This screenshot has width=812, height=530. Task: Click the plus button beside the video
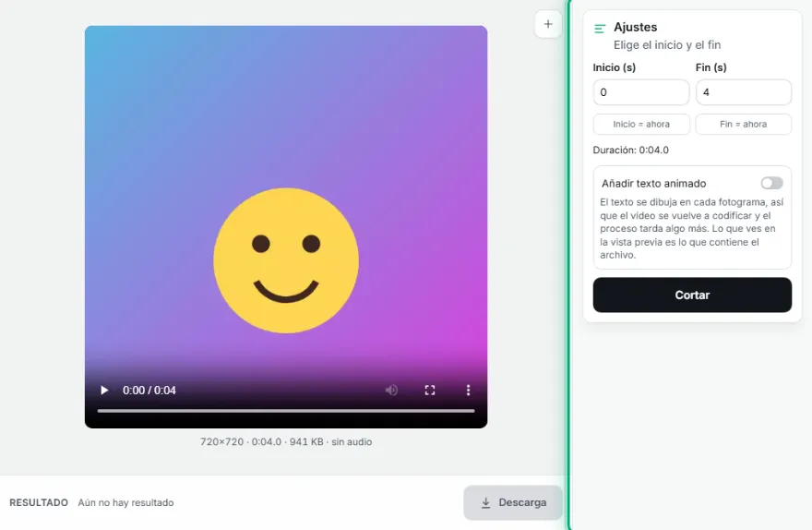[x=548, y=24]
